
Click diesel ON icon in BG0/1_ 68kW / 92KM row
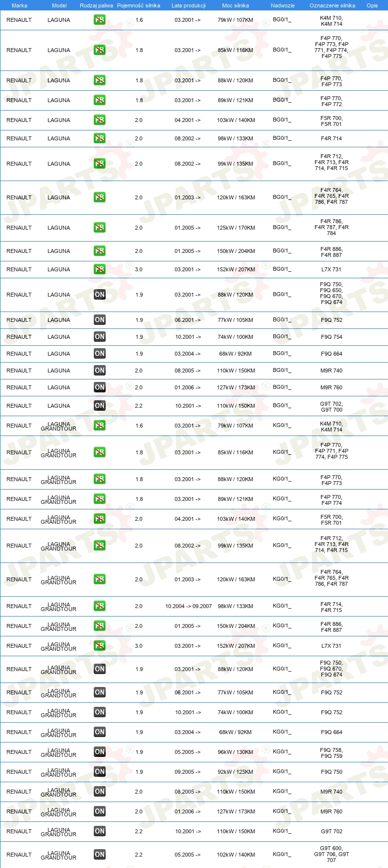(100, 354)
